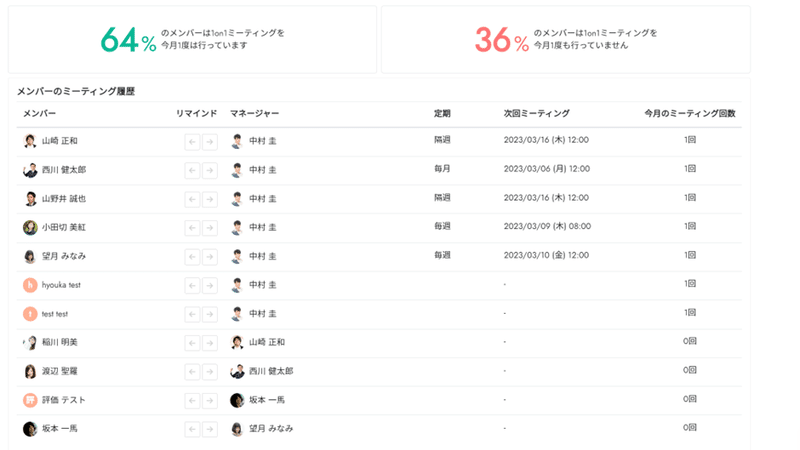Click the 定期 column header
Image resolution: width=800 pixels, height=450 pixels.
[442, 113]
